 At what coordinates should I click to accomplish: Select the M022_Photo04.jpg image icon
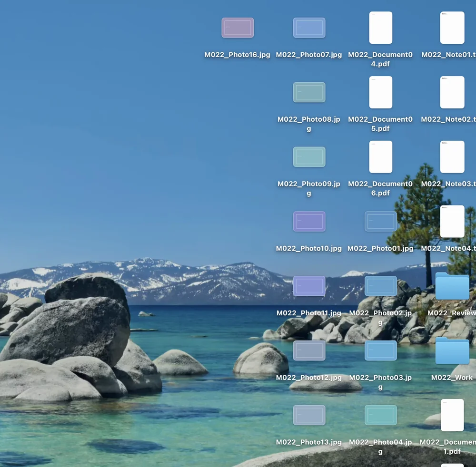381,415
